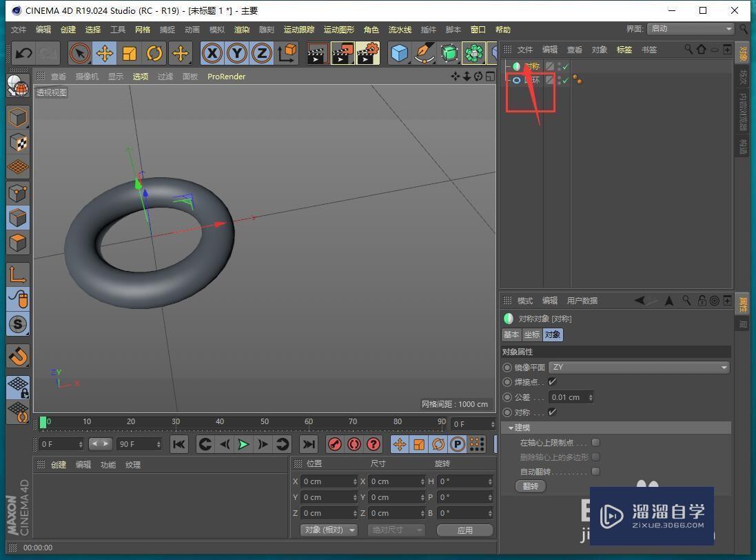The width and height of the screenshot is (756, 560).
Task: Click the 翻转 button
Action: [x=531, y=486]
